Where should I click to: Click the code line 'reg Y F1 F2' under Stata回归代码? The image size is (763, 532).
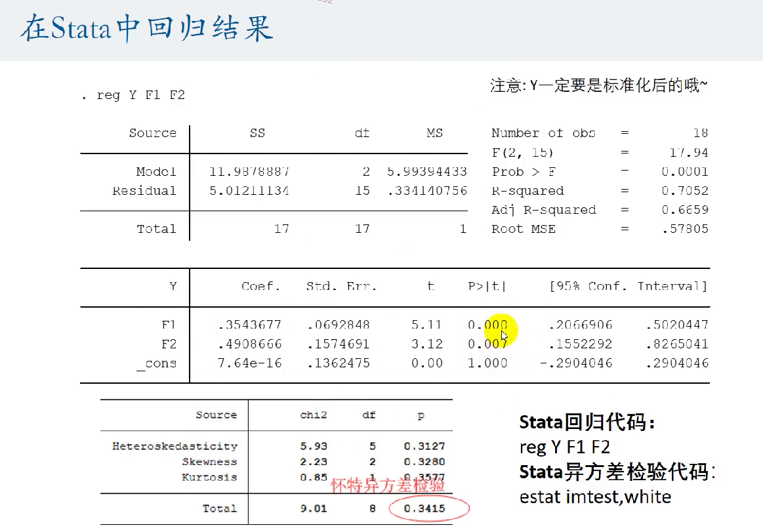coord(564,447)
